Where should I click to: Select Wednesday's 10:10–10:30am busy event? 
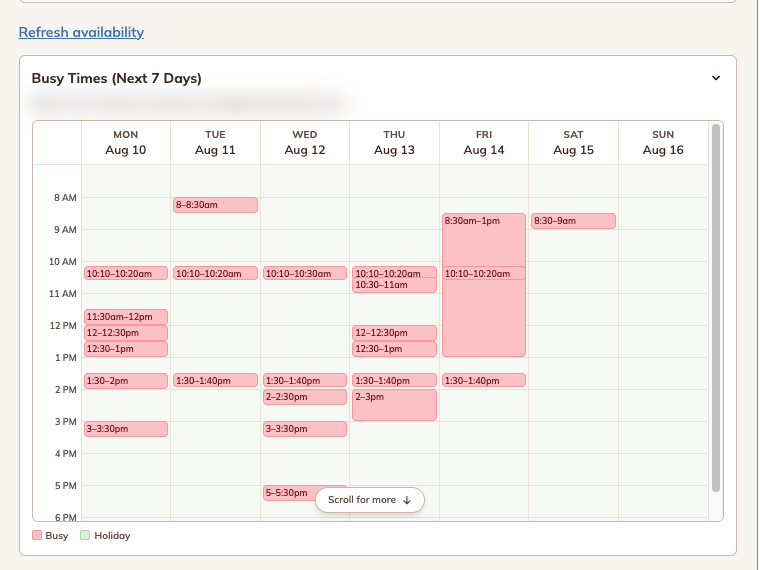305,273
